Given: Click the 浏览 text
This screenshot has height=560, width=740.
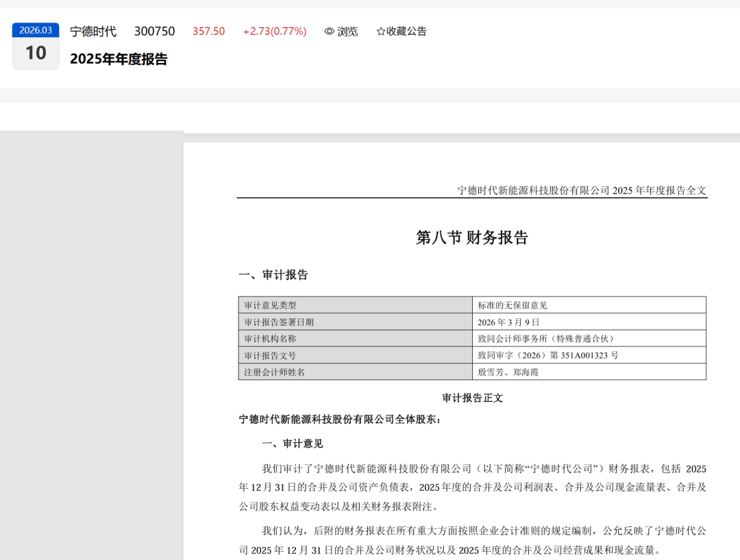Looking at the screenshot, I should 347,31.
